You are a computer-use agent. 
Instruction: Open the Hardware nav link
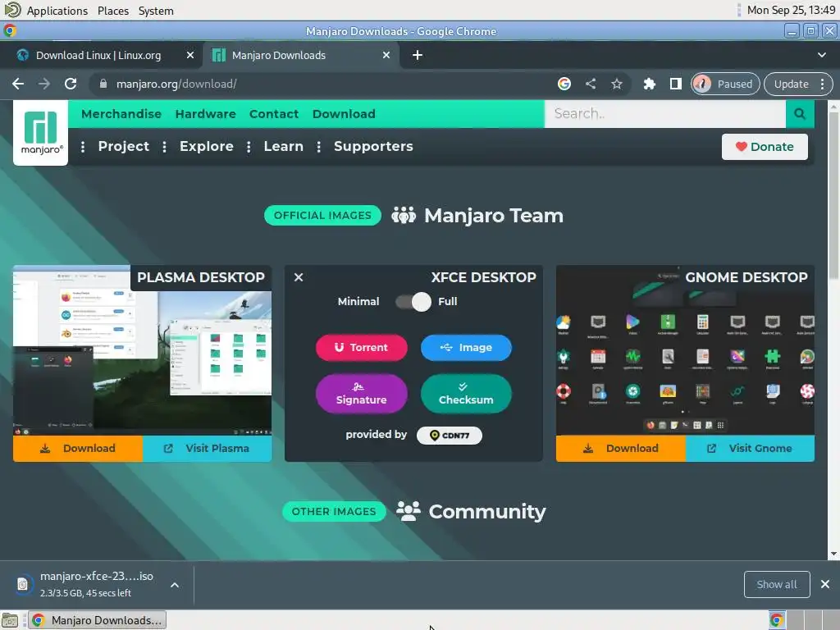(206, 114)
